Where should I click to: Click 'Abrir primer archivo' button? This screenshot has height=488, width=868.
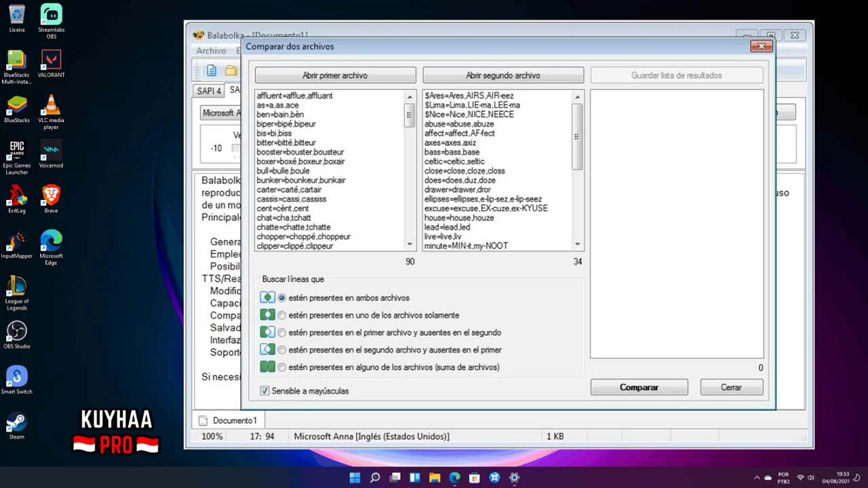(x=336, y=75)
